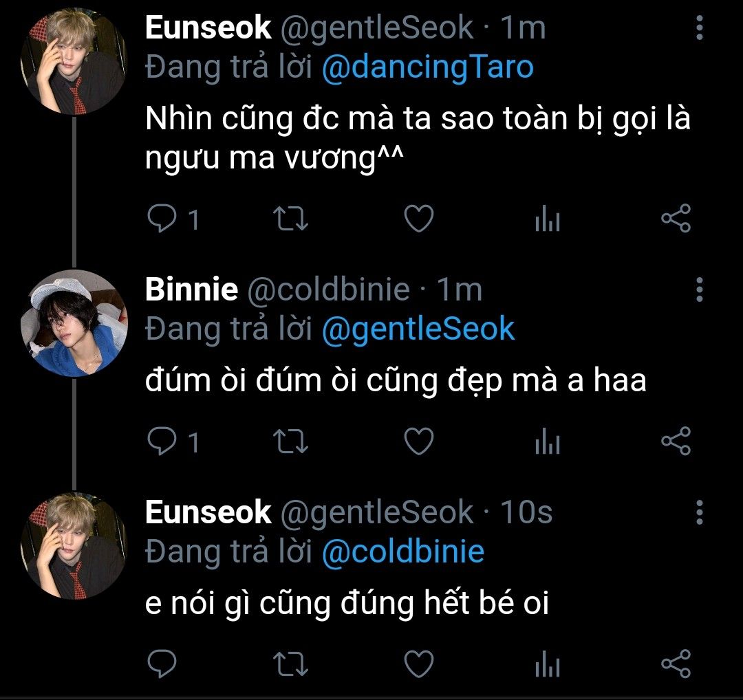Open more options on Binnie's tweet
This screenshot has height=700, width=743.
(699, 290)
